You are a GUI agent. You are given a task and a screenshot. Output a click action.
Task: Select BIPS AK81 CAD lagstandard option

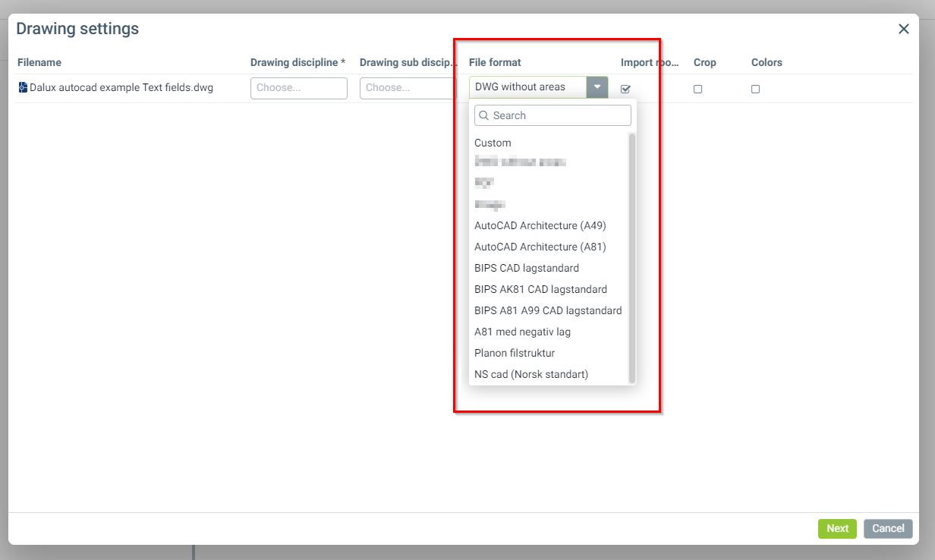pos(540,289)
